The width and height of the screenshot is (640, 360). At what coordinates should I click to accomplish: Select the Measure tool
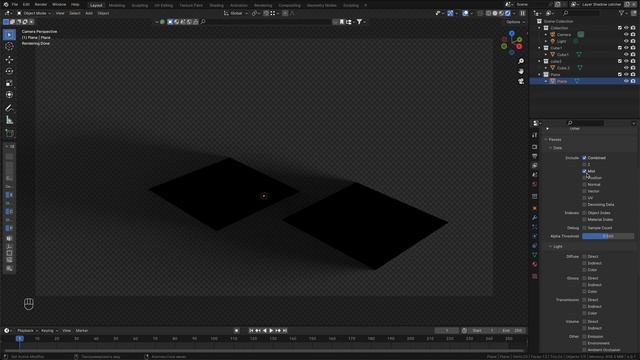coord(9,120)
